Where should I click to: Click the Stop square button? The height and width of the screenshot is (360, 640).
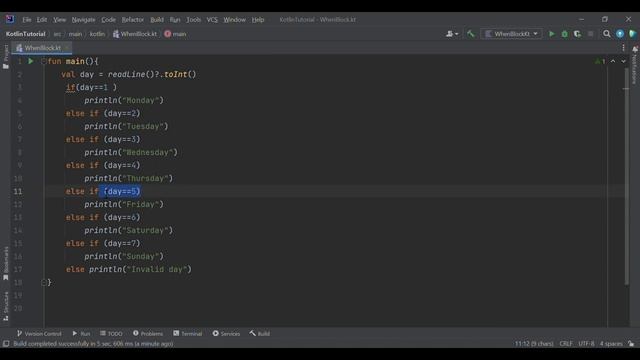coord(590,34)
